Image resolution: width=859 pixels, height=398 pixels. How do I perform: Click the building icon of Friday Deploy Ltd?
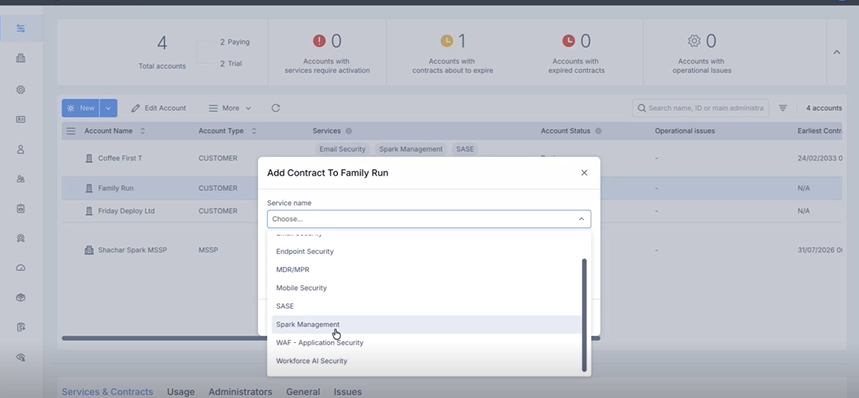coord(89,211)
